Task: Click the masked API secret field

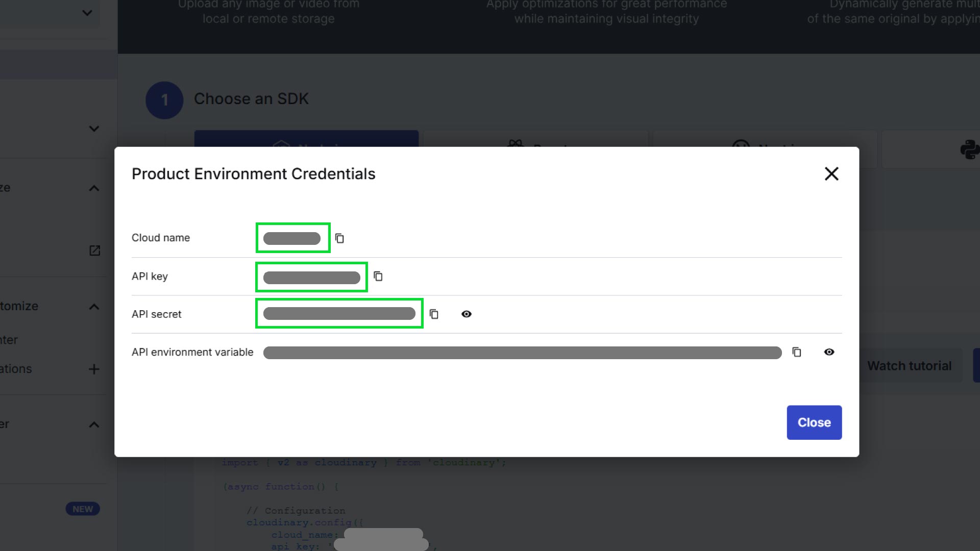Action: [x=339, y=314]
